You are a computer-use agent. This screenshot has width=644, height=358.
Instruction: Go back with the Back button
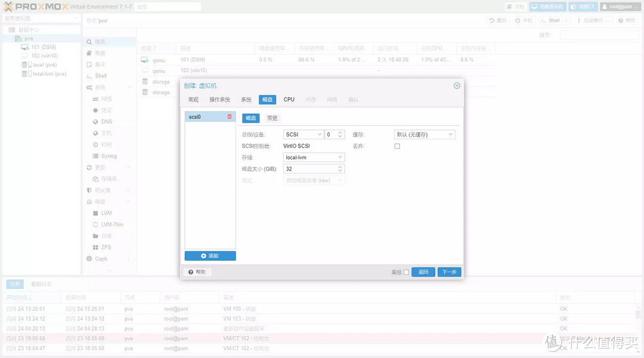[x=423, y=272]
